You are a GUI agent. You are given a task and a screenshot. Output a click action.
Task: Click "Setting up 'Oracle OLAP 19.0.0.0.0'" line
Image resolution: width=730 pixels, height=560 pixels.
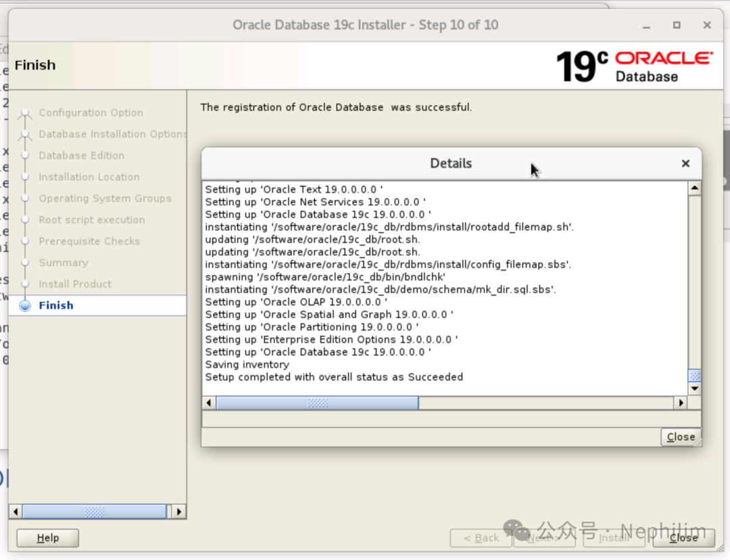point(296,302)
